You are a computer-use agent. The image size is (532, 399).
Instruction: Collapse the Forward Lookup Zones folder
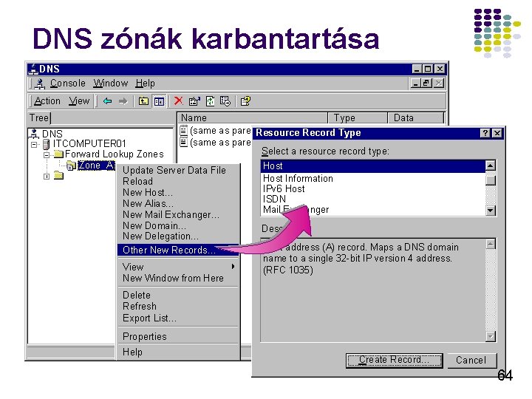click(47, 155)
